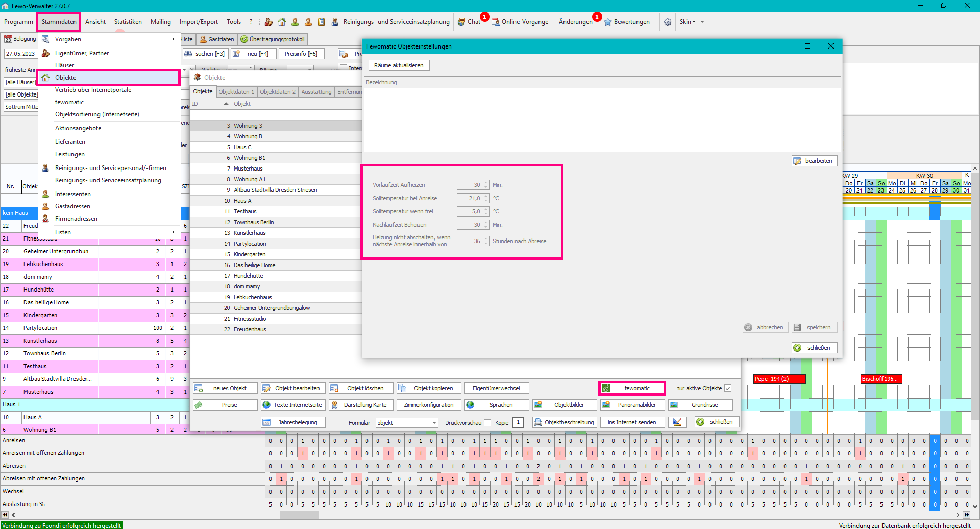Viewport: 980px width, 529px height.
Task: Open the [alle Objekte] filter combo
Action: 21,94
